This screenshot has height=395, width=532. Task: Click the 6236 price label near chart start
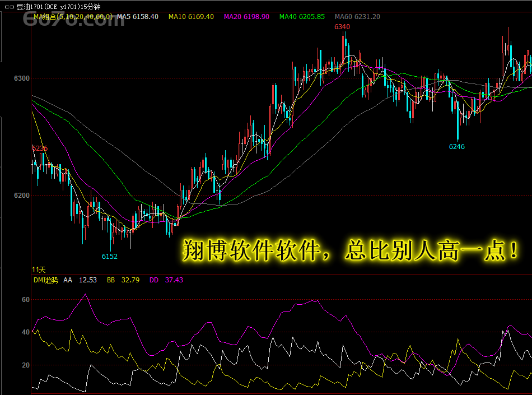point(40,148)
